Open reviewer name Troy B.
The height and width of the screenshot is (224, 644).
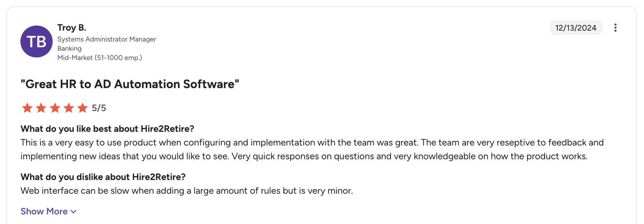click(x=72, y=28)
